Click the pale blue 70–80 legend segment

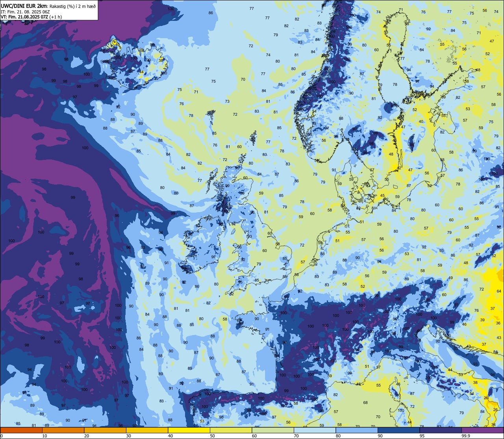click(315, 430)
